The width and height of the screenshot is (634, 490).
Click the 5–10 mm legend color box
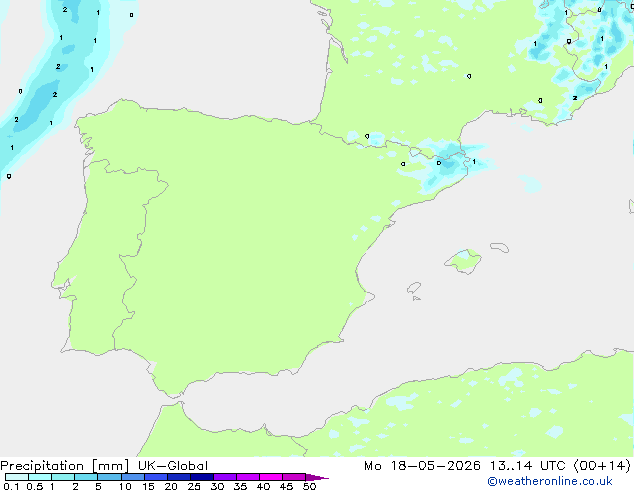109,477
